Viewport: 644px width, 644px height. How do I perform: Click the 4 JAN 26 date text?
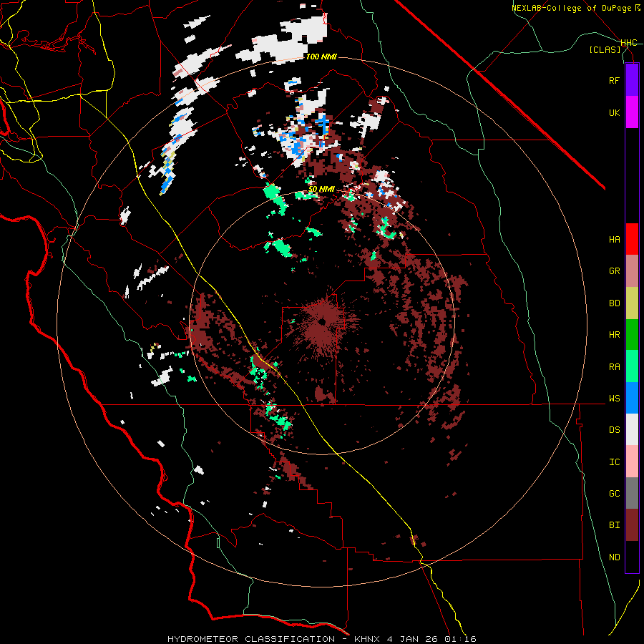(x=413, y=639)
